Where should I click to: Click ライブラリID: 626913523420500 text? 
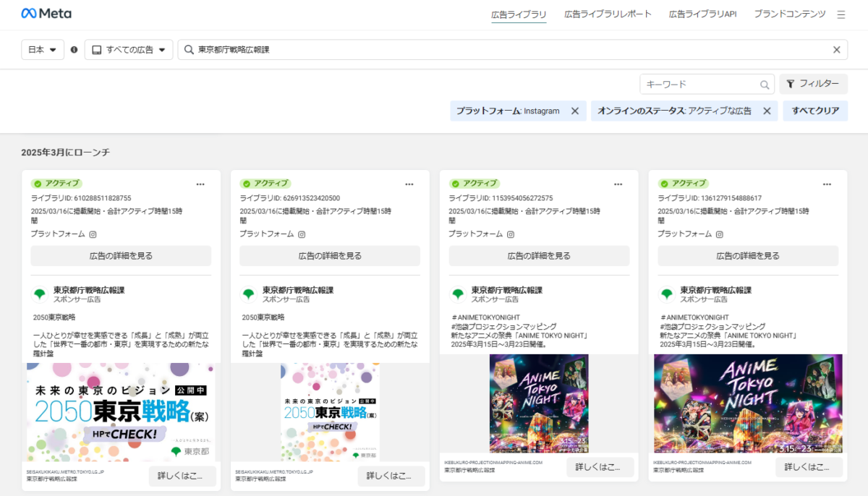pos(289,198)
